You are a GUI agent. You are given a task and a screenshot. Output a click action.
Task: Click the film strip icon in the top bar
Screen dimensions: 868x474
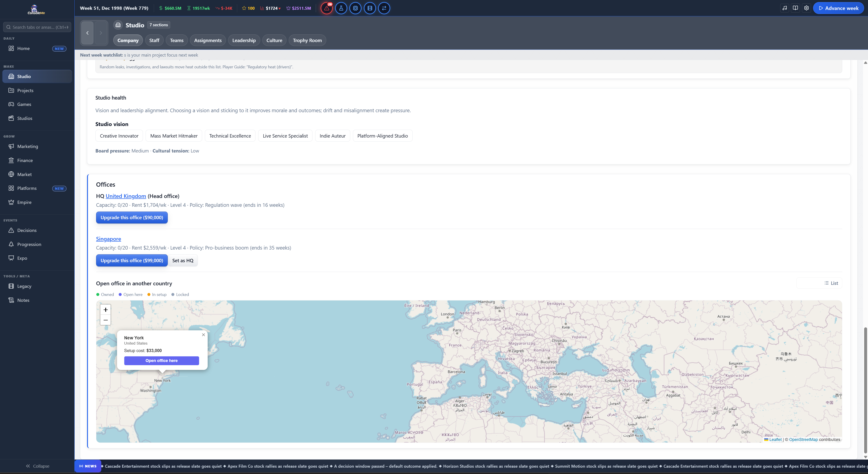click(x=370, y=8)
